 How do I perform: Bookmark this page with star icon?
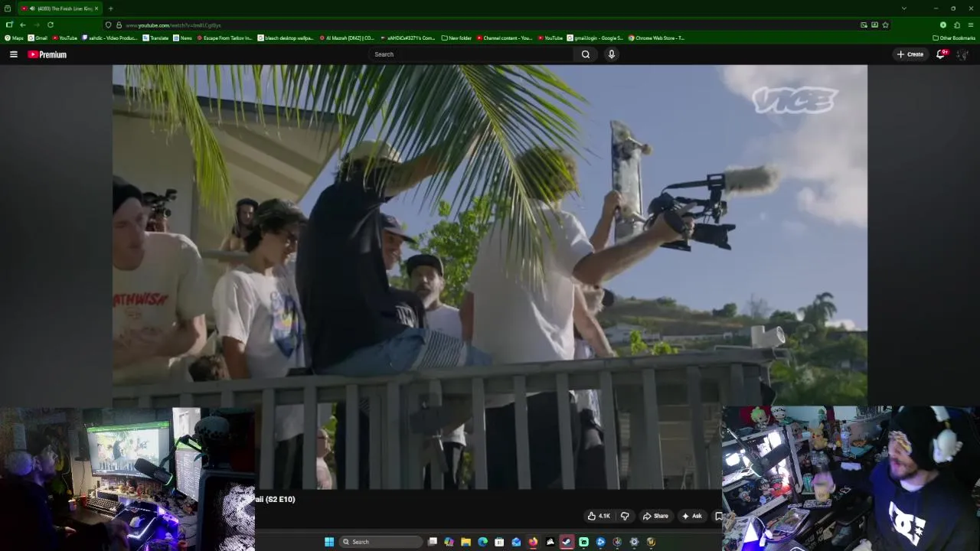886,24
